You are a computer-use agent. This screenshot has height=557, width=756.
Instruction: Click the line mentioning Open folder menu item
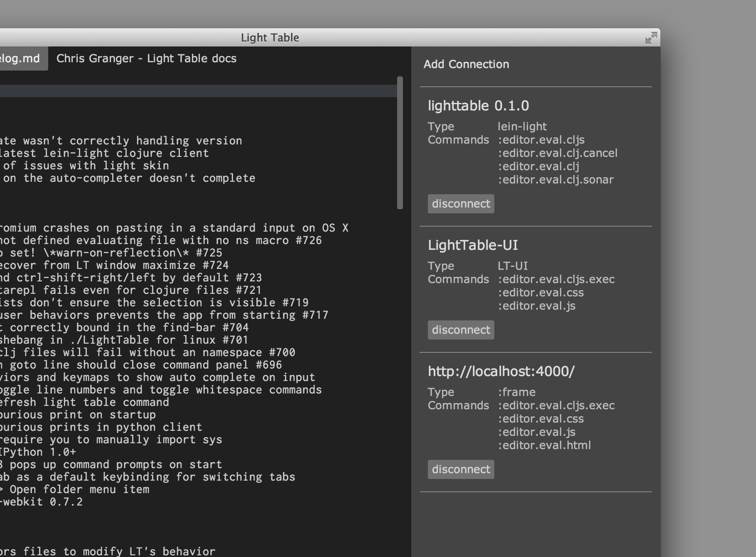(75, 489)
